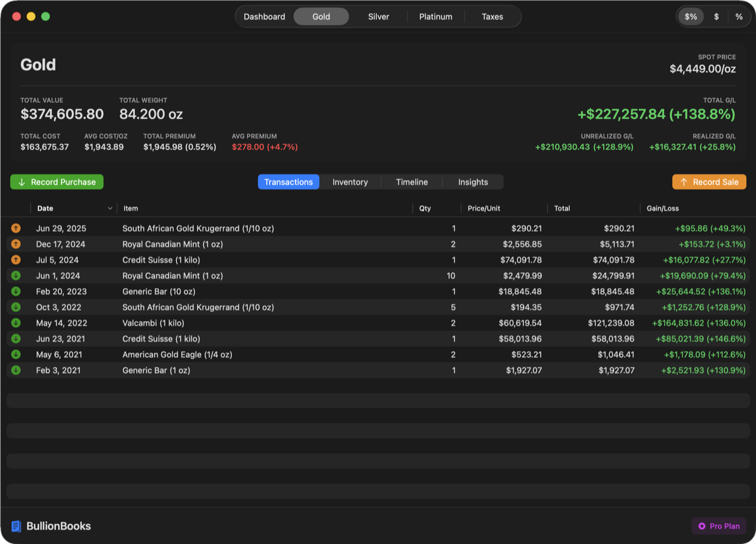The height and width of the screenshot is (544, 756).
Task: Select the Transactions view
Action: click(x=289, y=182)
